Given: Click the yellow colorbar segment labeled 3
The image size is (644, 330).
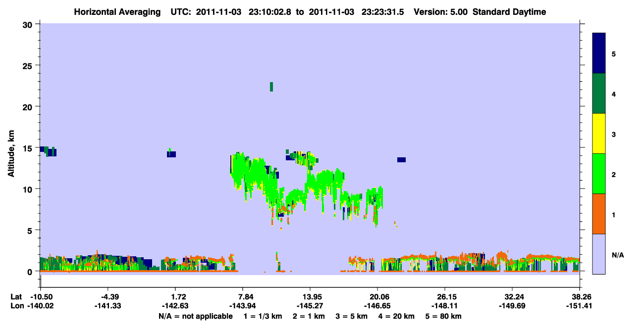Looking at the screenshot, I should [599, 134].
